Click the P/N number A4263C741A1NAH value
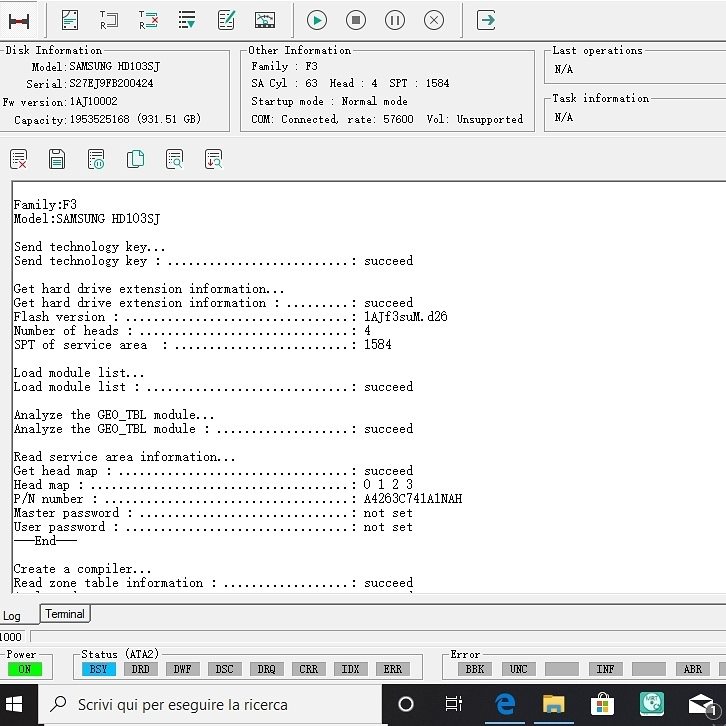 click(x=413, y=499)
